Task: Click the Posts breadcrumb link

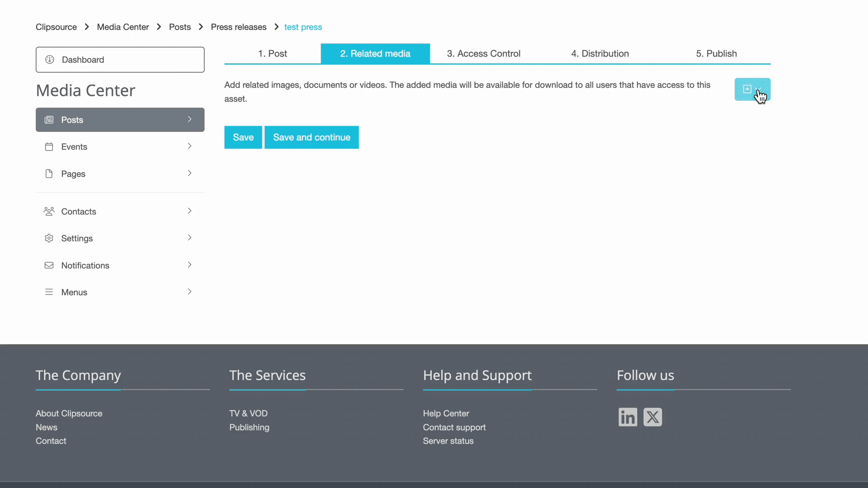Action: tap(180, 27)
